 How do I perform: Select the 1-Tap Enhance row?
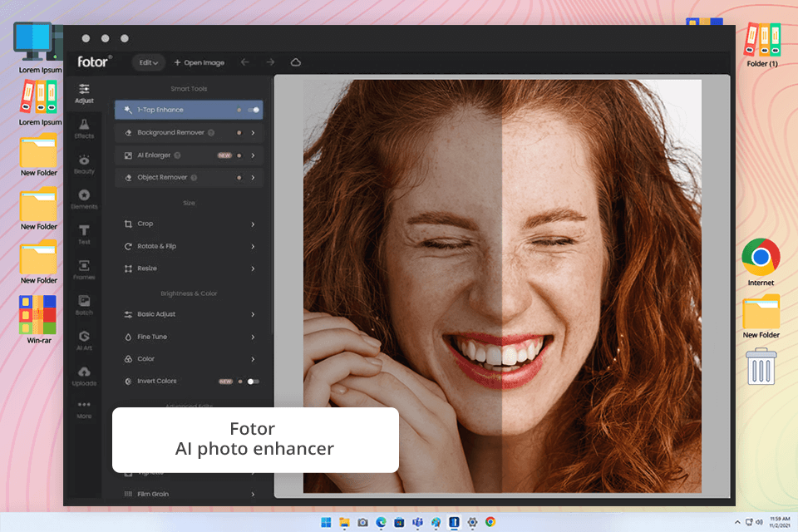(189, 110)
